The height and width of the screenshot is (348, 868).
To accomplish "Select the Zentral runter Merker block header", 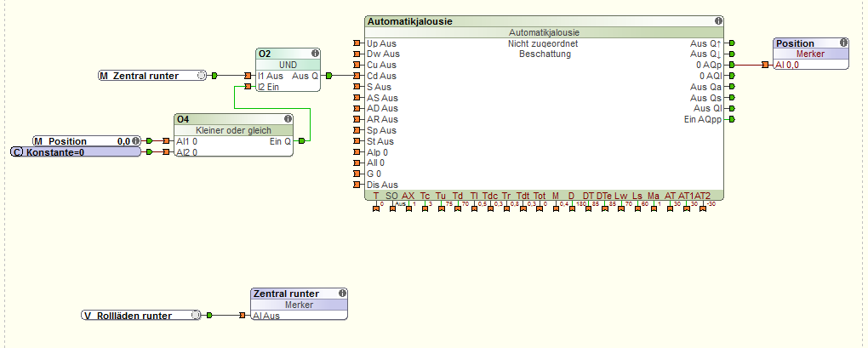I will pyautogui.click(x=300, y=294).
